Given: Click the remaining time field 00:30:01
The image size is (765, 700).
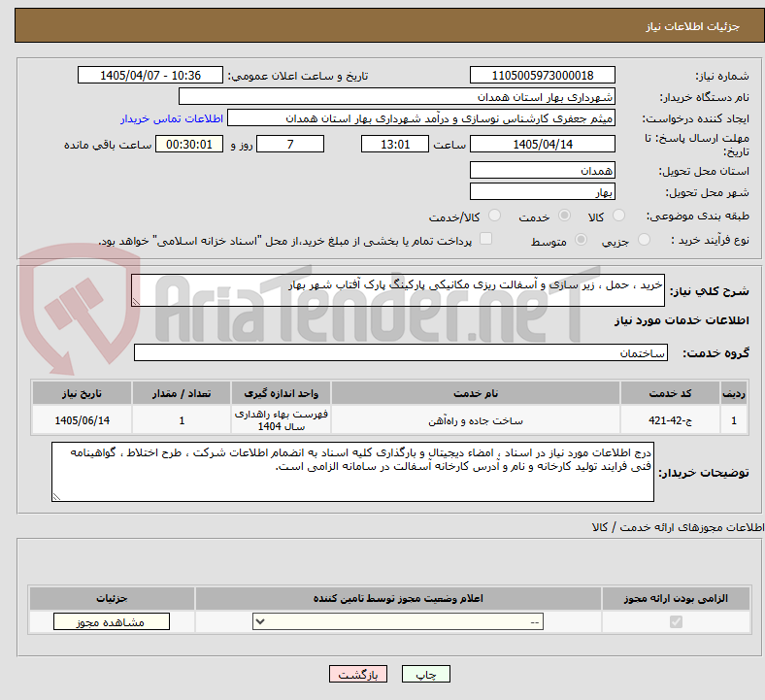Looking at the screenshot, I should point(189,144).
